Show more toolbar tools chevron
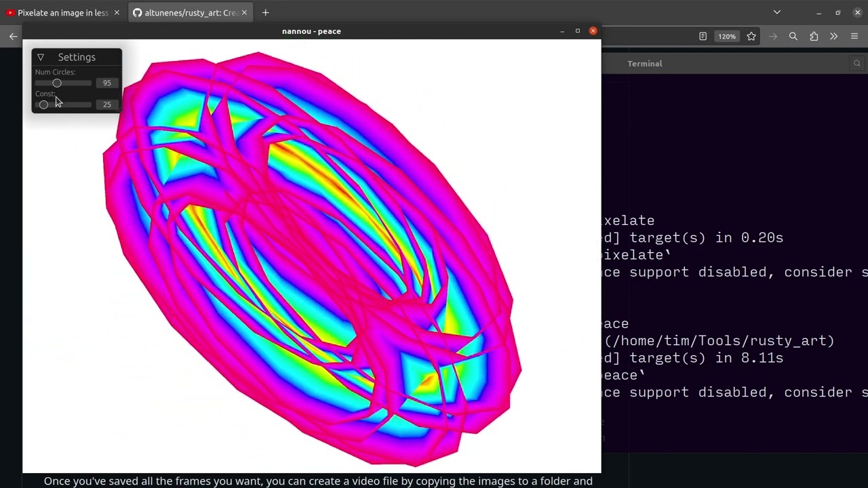 [x=833, y=36]
